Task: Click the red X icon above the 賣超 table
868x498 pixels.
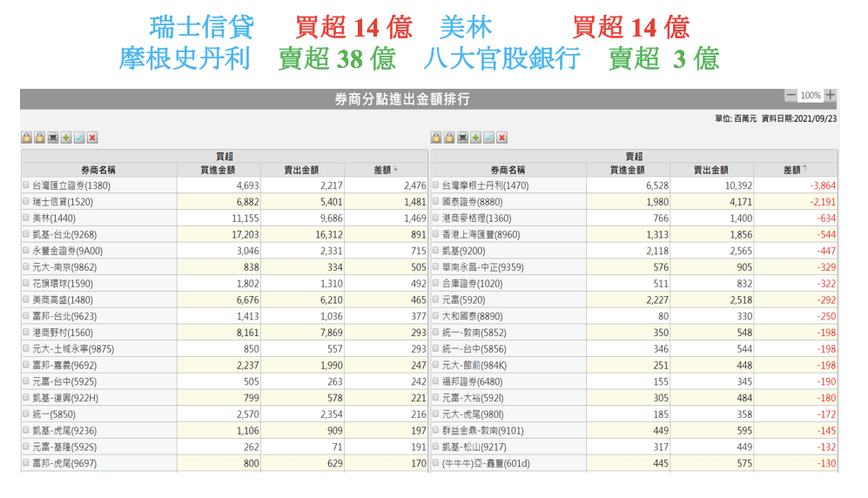Action: (501, 138)
